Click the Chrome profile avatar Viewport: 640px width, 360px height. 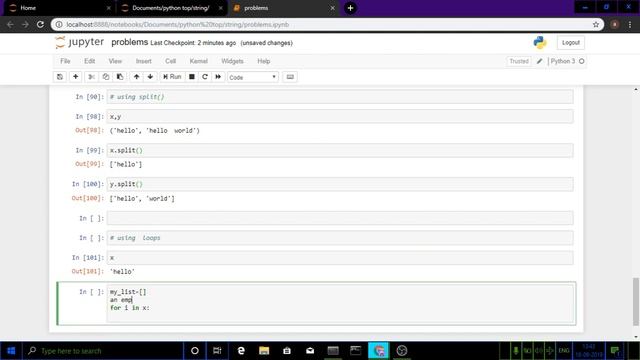[615, 24]
